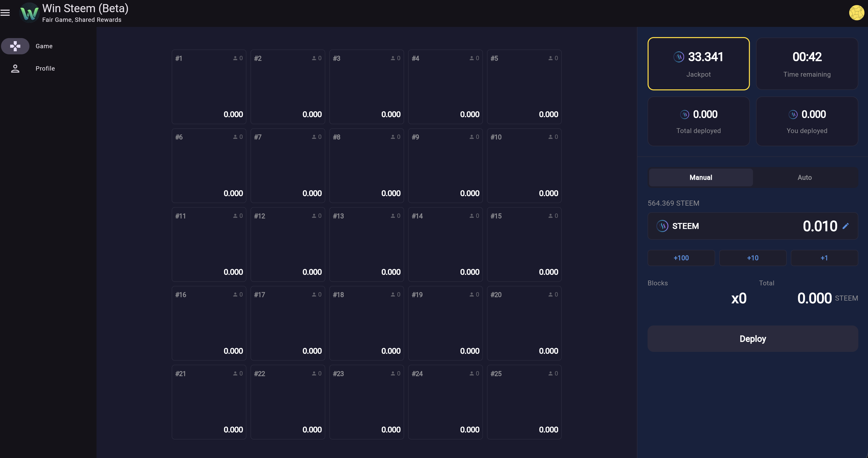Edit amount with pencil icon
The height and width of the screenshot is (458, 868).
(x=845, y=226)
